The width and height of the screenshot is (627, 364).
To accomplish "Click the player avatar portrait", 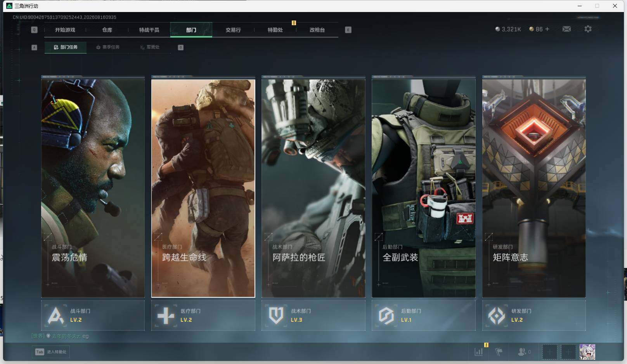I will pyautogui.click(x=587, y=352).
